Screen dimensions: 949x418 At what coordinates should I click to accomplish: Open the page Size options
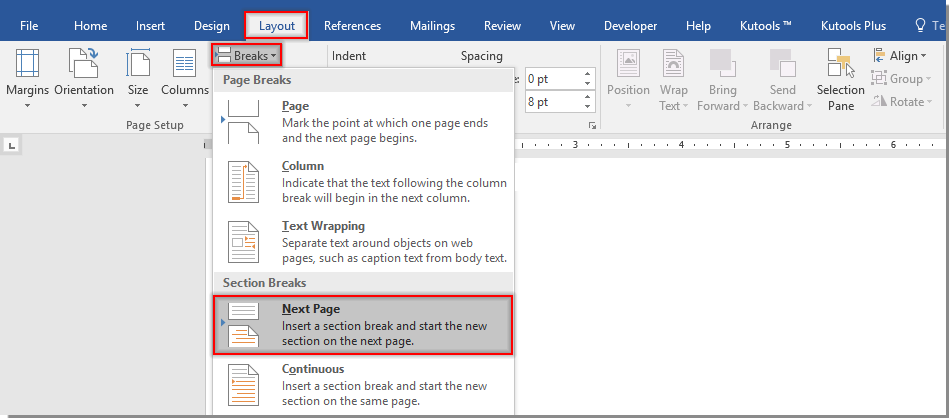(137, 75)
